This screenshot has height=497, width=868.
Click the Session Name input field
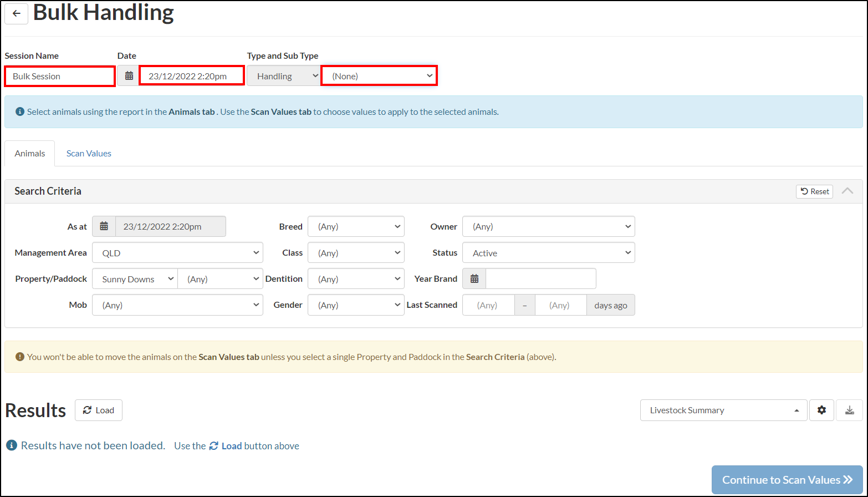[59, 75]
